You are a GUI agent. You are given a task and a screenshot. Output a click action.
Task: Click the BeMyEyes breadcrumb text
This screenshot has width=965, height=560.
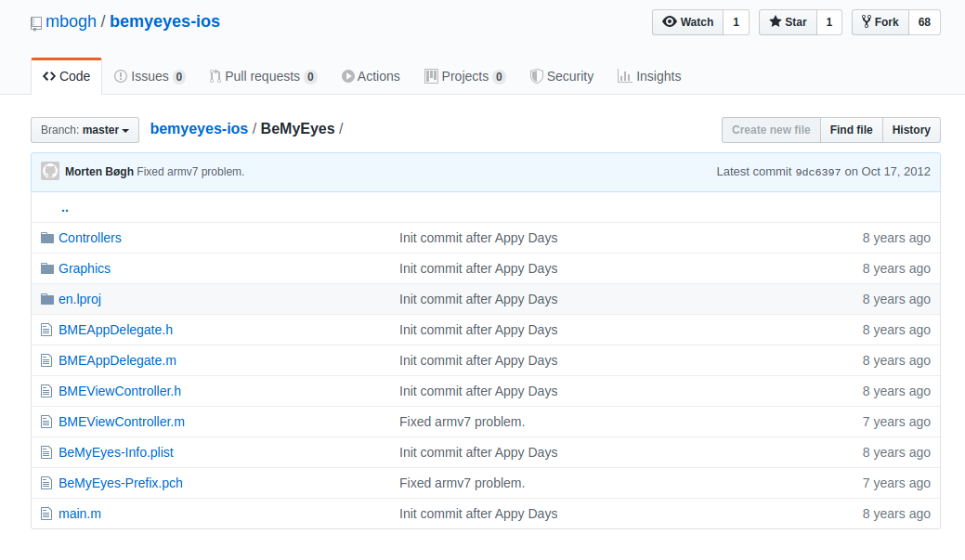[x=298, y=128]
